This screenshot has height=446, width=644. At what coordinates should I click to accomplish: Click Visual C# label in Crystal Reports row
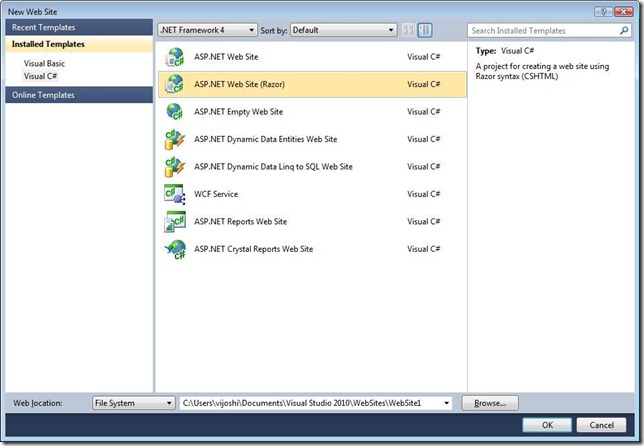pos(423,249)
